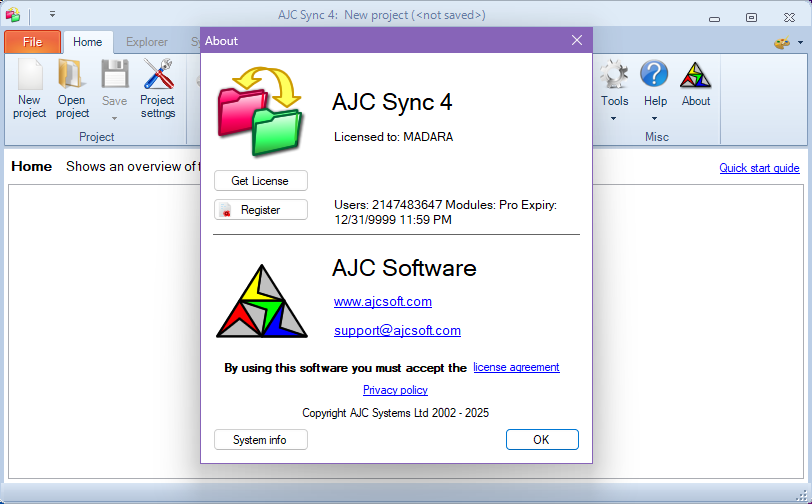Viewport: 812px width, 504px height.
Task: Click the sync folders logo in About dialog
Action: (260, 110)
